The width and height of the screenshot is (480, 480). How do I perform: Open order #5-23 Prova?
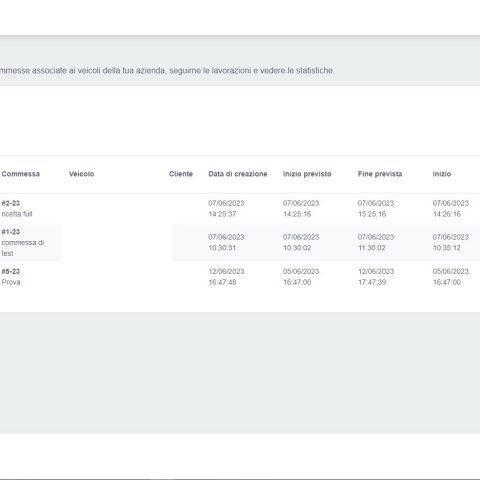point(11,277)
